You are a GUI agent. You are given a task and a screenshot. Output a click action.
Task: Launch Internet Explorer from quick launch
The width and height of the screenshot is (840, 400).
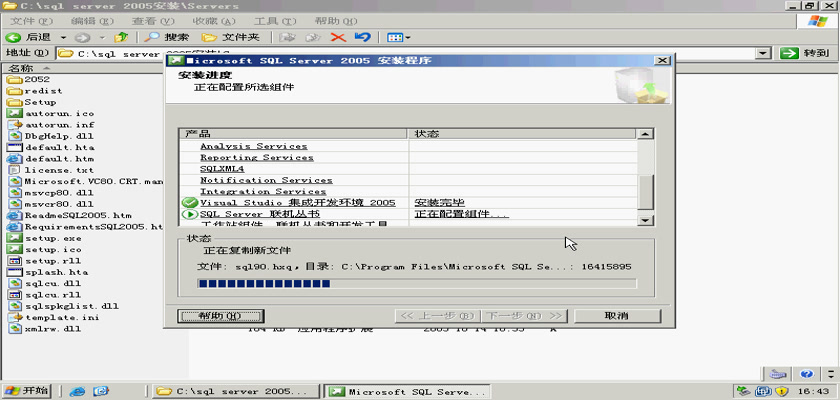77,391
